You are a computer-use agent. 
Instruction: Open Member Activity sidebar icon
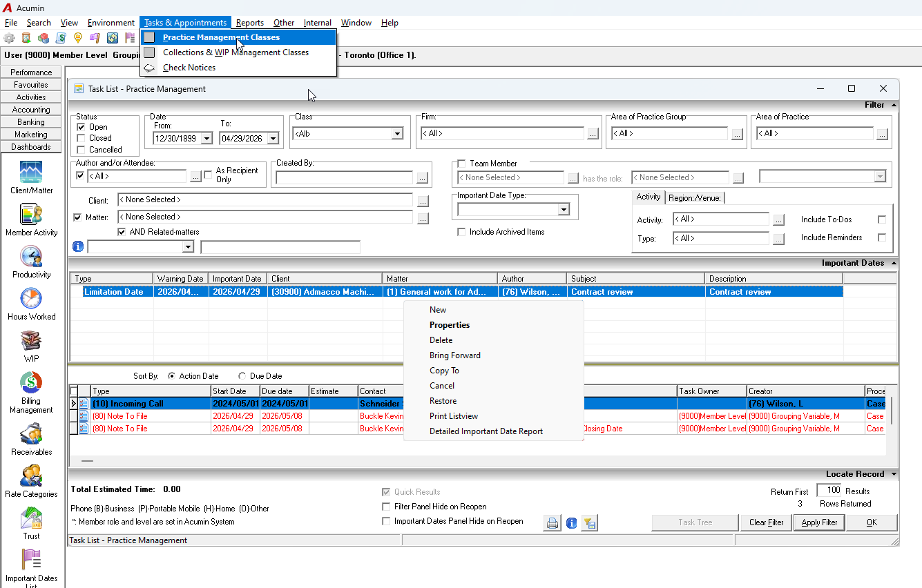(x=32, y=219)
